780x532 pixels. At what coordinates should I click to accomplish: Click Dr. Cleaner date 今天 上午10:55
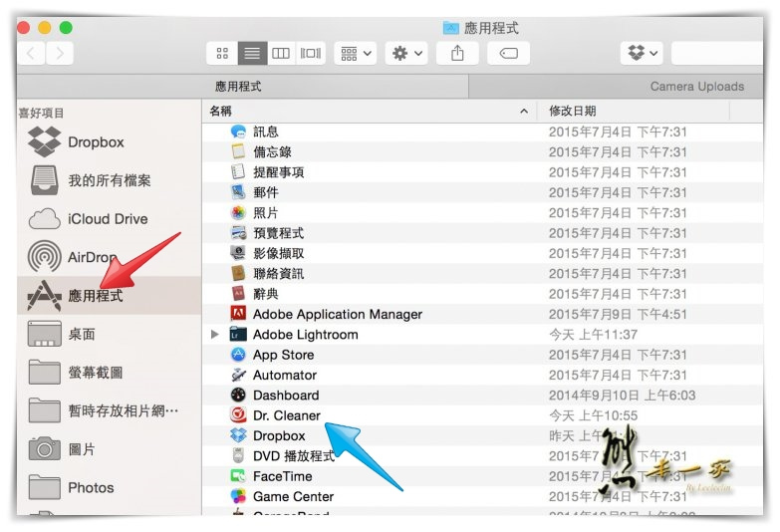(x=593, y=415)
